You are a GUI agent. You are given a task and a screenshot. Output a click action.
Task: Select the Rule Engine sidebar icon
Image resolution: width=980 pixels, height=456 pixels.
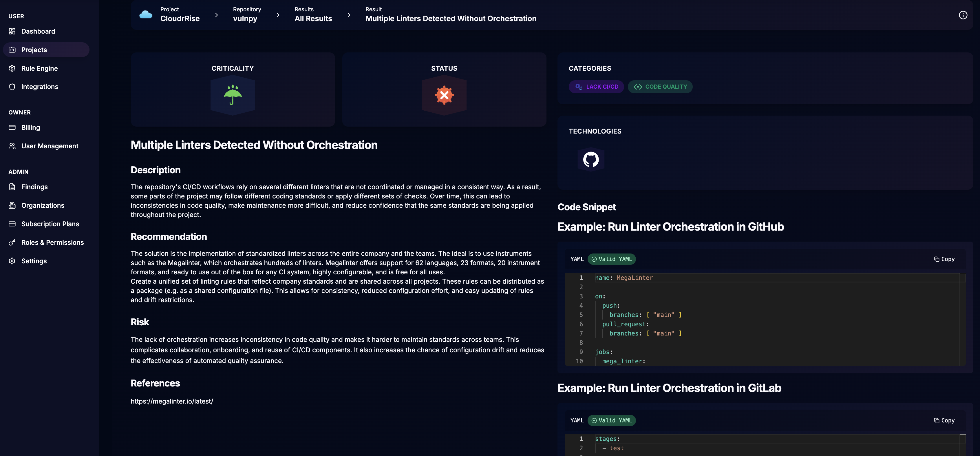12,68
